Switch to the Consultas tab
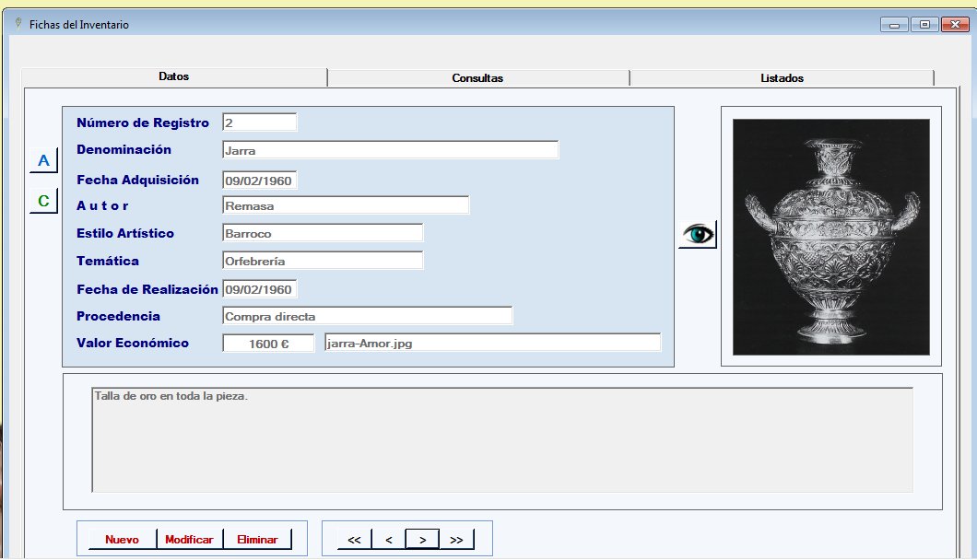The width and height of the screenshot is (977, 560). (x=477, y=78)
